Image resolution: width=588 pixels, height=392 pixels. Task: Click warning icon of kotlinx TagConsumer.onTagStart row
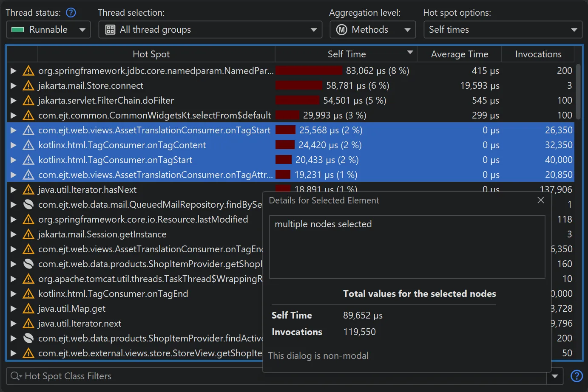coord(28,160)
